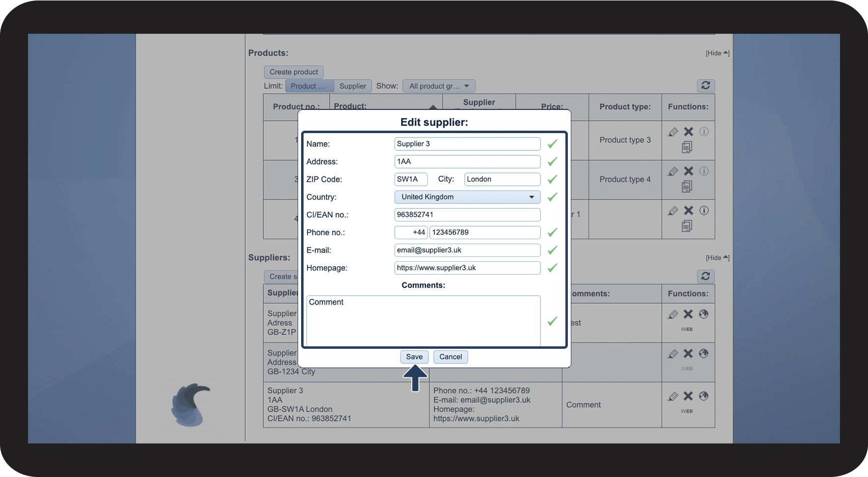Viewport: 868px width, 477px height.
Task: Toggle the limit to Supplier
Action: (353, 86)
